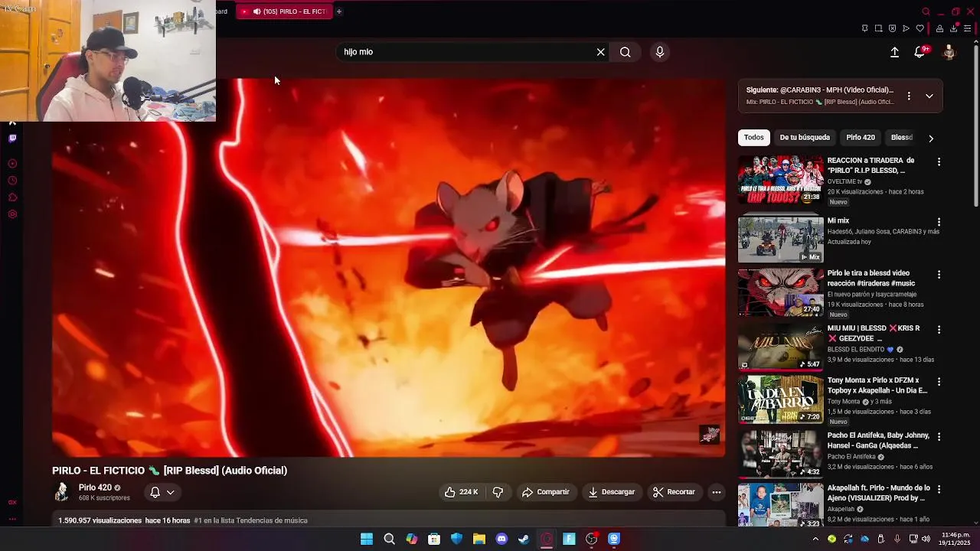This screenshot has width=980, height=551.
Task: Open more video actions ellipsis
Action: pos(717,492)
